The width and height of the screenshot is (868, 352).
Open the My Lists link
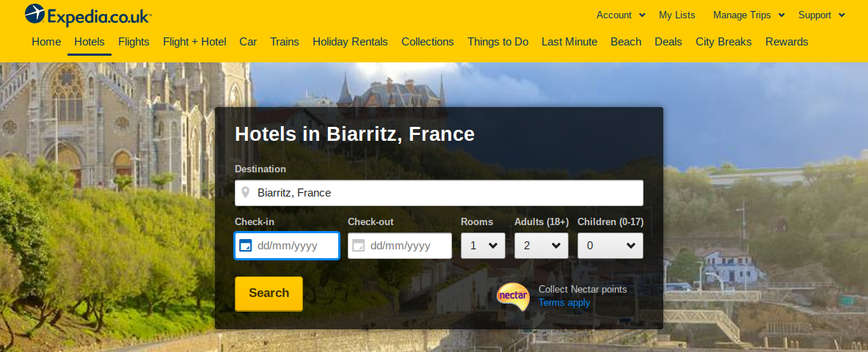click(676, 15)
